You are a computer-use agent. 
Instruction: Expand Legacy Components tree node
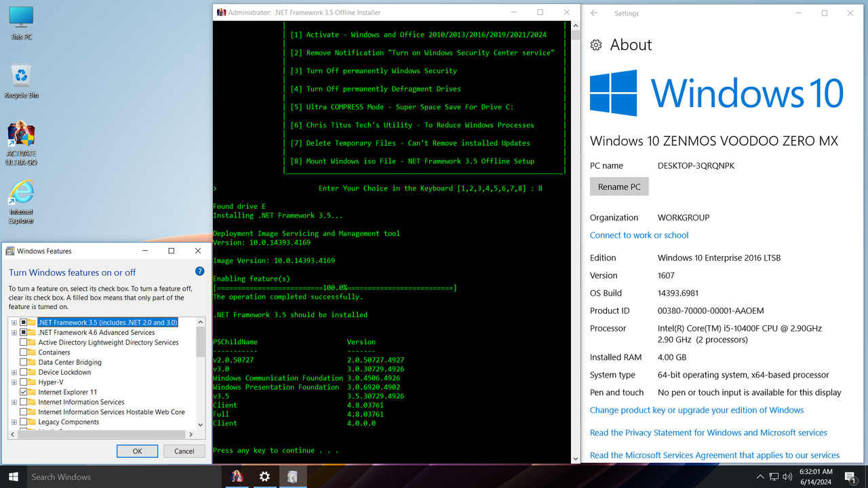14,422
